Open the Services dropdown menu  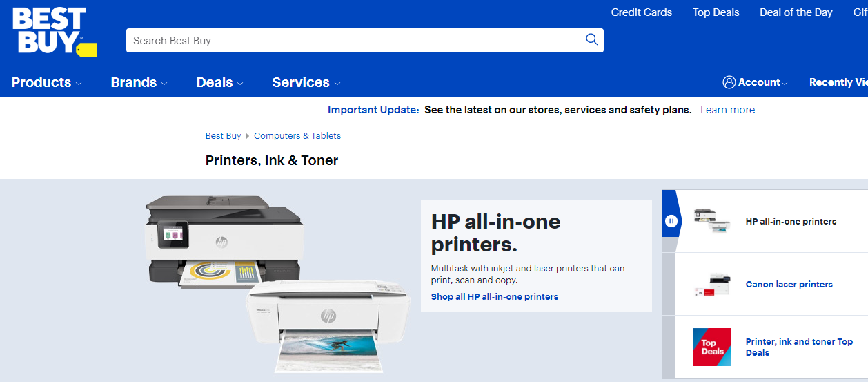306,82
